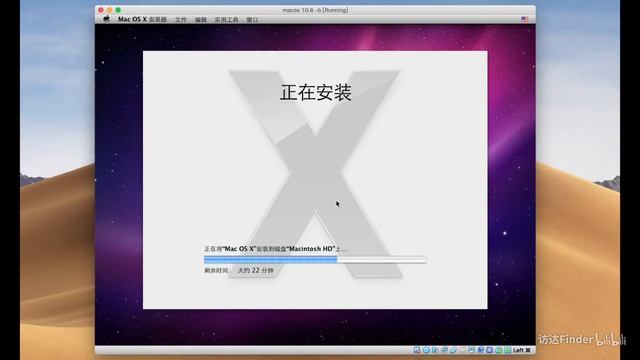640x360 pixels.
Task: Click the CPU virtualization icon in status bar
Action: click(489, 350)
